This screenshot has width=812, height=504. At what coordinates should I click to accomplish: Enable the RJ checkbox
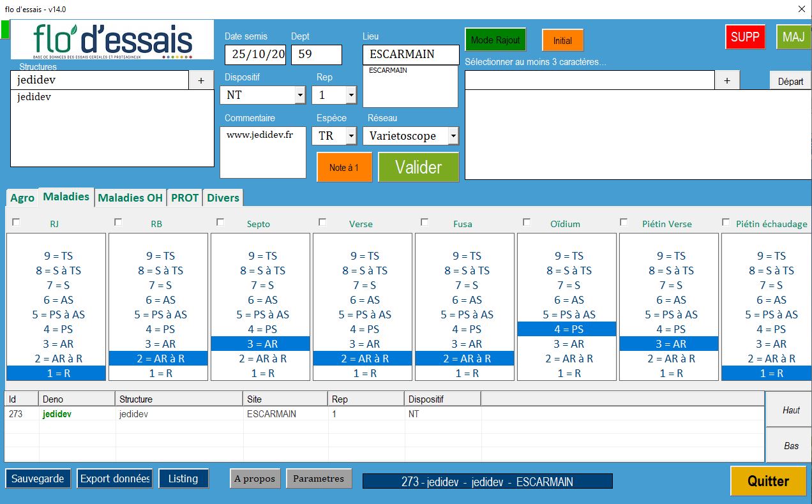pyautogui.click(x=16, y=222)
